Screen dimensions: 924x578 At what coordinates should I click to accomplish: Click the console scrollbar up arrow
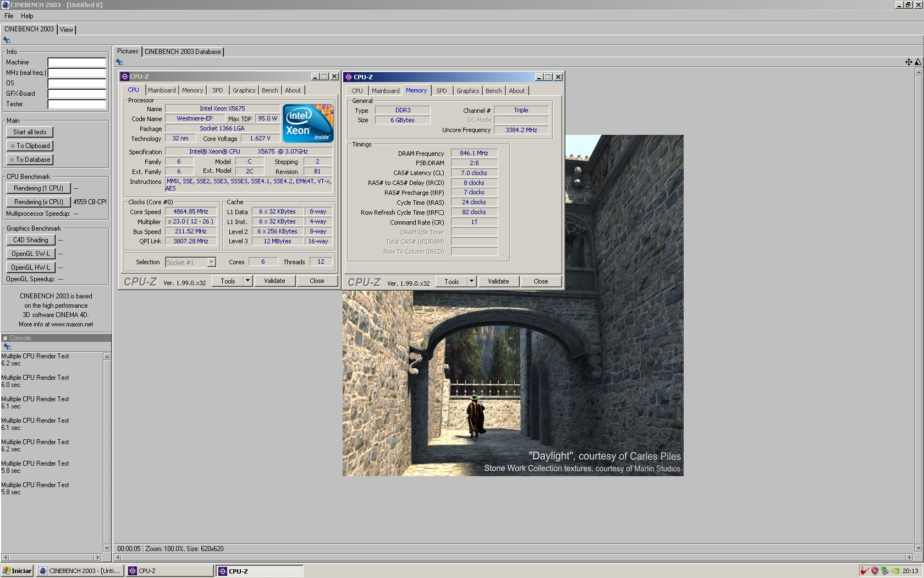(107, 357)
